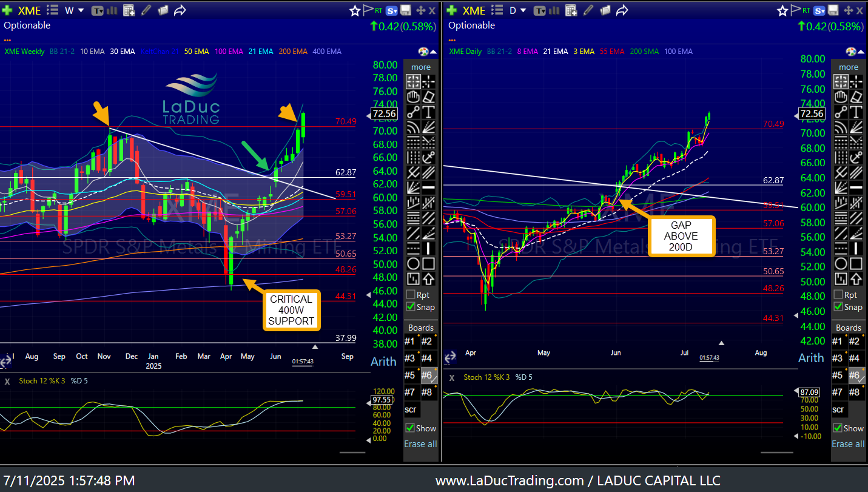The width and height of the screenshot is (868, 492).
Task: Toggle Arith scale on weekly chart
Action: point(383,362)
